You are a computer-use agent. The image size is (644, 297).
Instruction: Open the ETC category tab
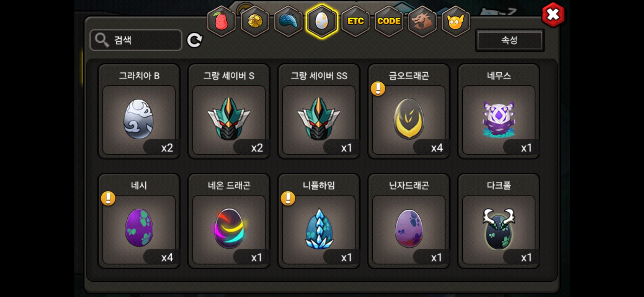[x=355, y=21]
